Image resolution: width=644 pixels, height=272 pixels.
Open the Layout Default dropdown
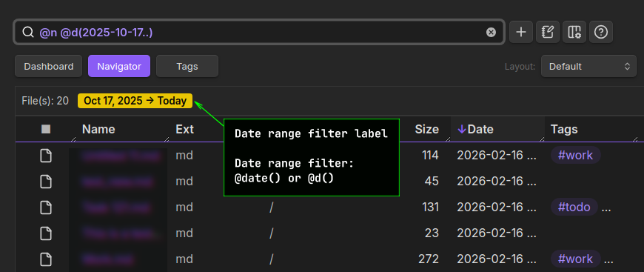[588, 66]
